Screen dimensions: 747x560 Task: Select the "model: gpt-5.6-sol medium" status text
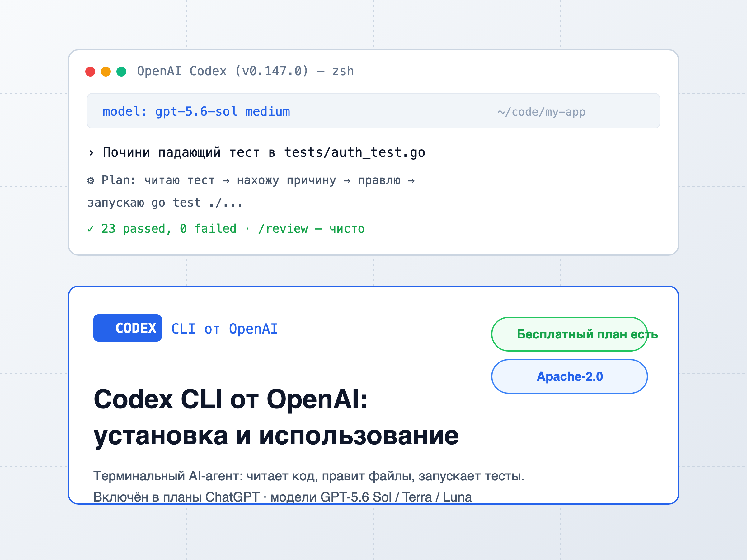coord(196,112)
